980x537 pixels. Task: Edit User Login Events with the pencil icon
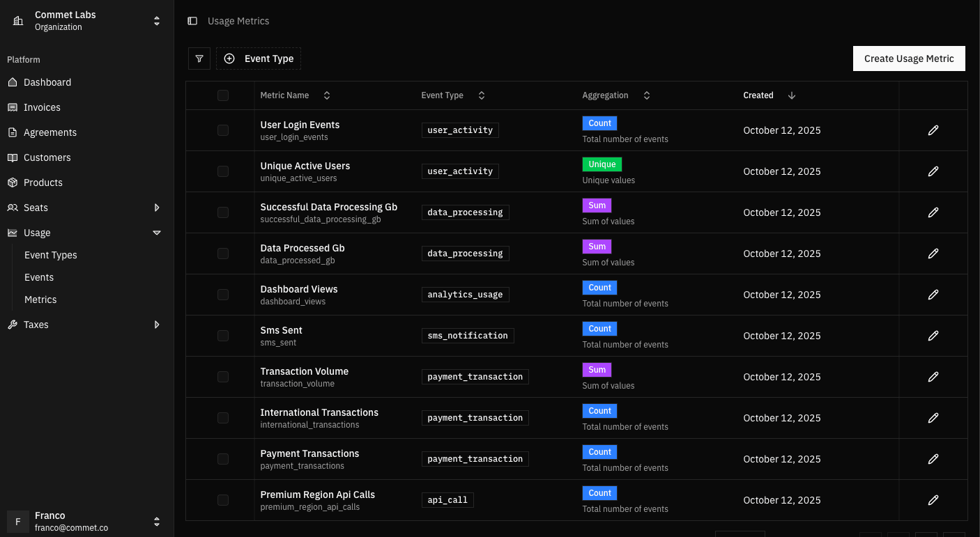pos(933,130)
